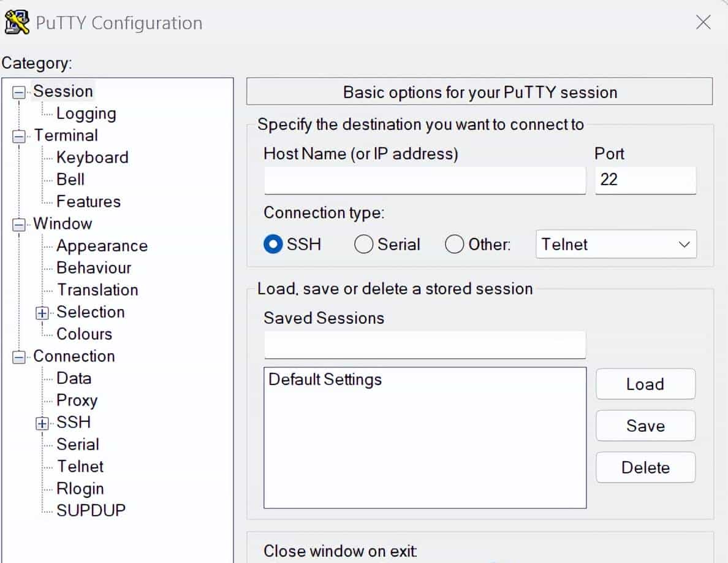Collapse the Terminal tree node
728x563 pixels.
pyautogui.click(x=20, y=136)
